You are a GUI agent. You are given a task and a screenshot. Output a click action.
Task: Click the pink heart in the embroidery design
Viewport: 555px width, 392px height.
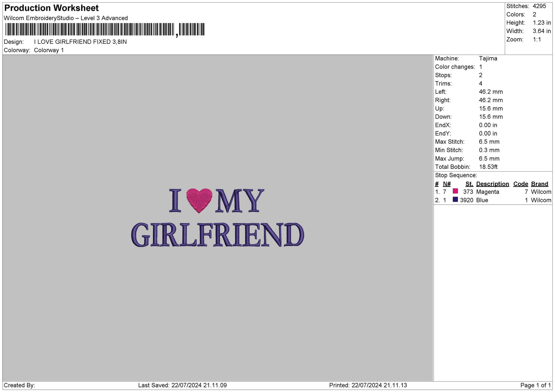point(199,200)
